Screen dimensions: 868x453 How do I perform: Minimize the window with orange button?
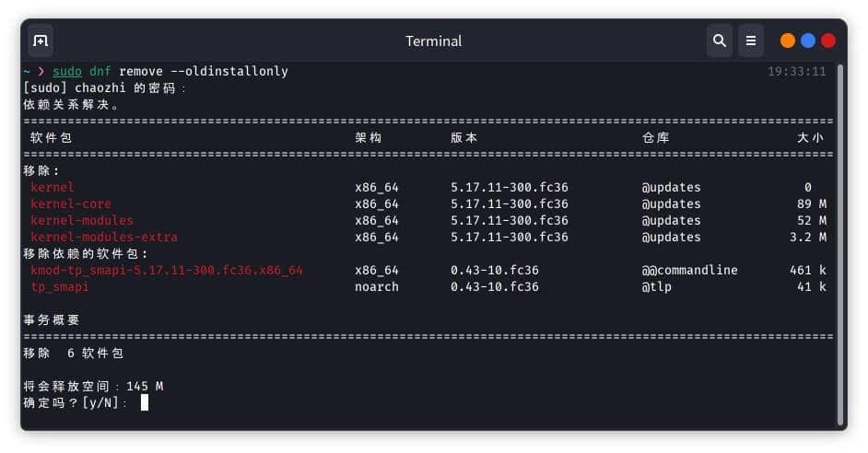(x=788, y=41)
